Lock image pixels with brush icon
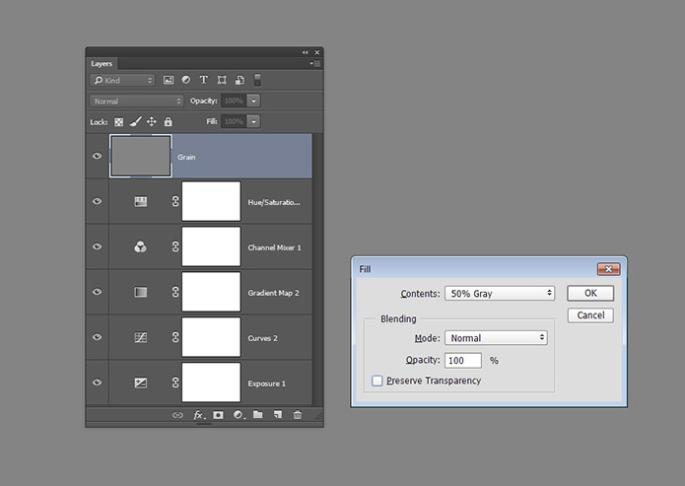Viewport: 685px width, 486px height. [136, 122]
